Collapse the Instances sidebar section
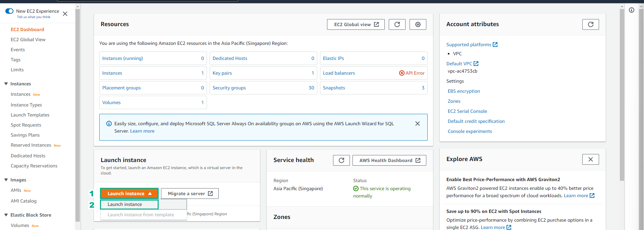Viewport: 644px width, 230px height. click(6, 84)
